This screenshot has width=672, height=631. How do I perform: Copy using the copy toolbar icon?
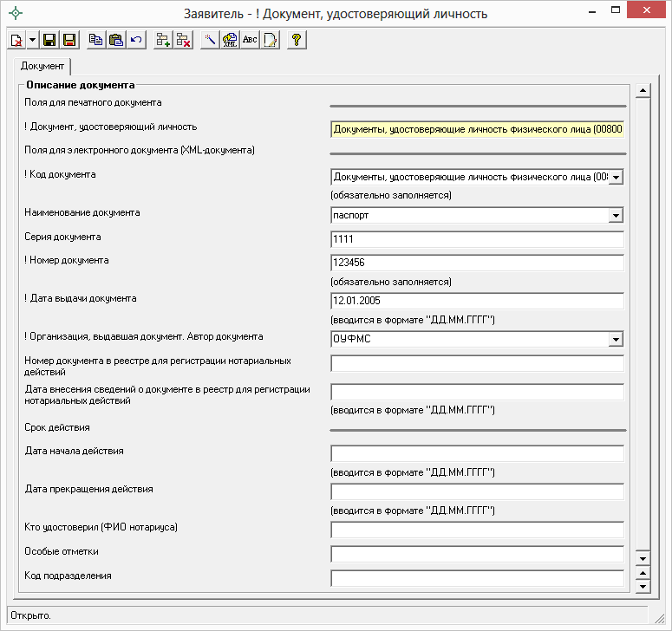pos(96,40)
